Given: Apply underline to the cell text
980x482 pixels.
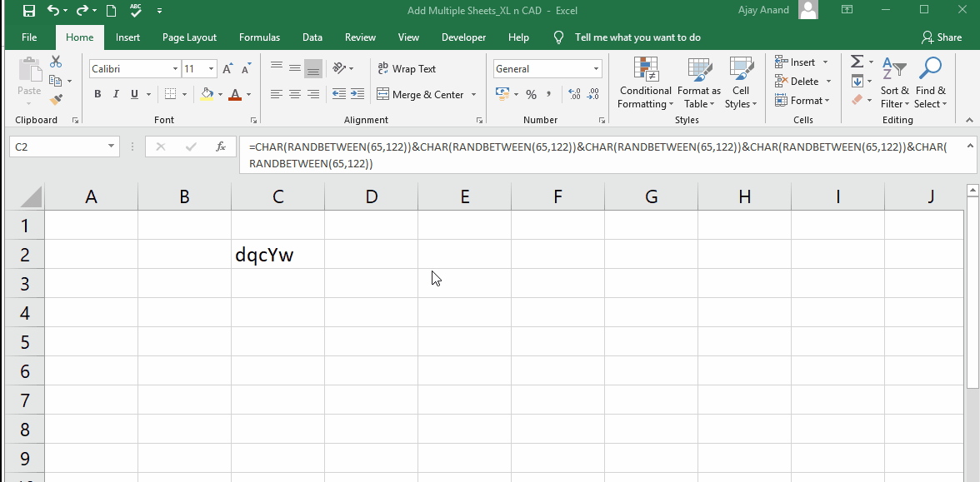Looking at the screenshot, I should [x=133, y=94].
